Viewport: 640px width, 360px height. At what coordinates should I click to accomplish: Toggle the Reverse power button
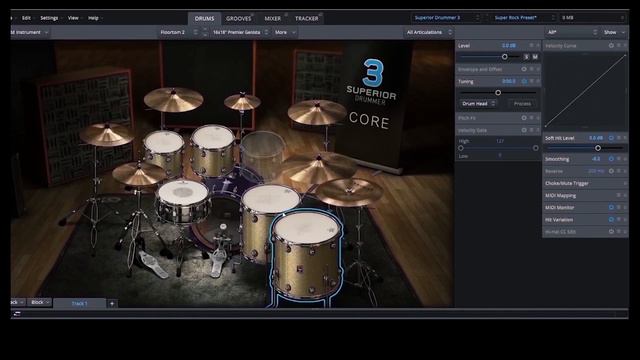pyautogui.click(x=611, y=171)
